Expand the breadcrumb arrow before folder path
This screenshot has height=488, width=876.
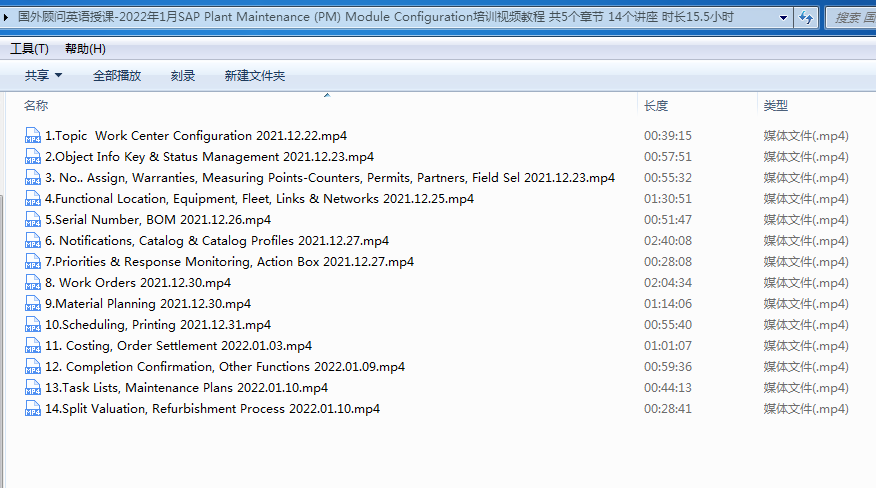coord(6,17)
